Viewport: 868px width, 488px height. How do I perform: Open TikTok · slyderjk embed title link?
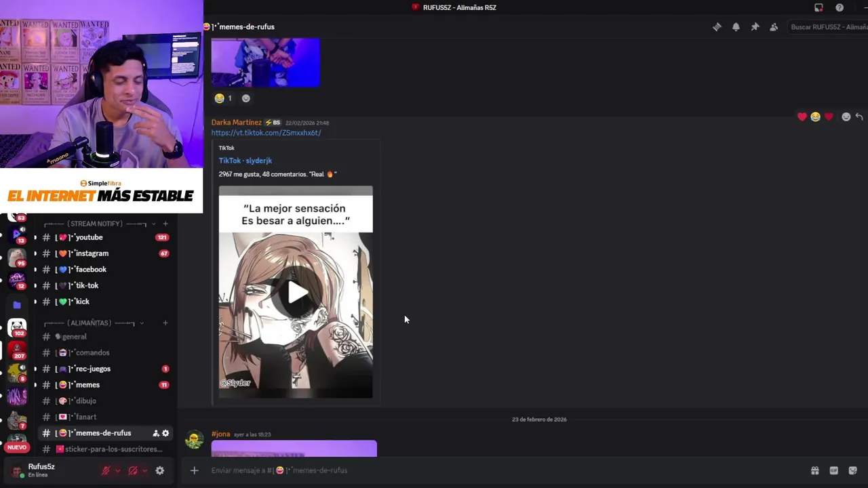245,161
